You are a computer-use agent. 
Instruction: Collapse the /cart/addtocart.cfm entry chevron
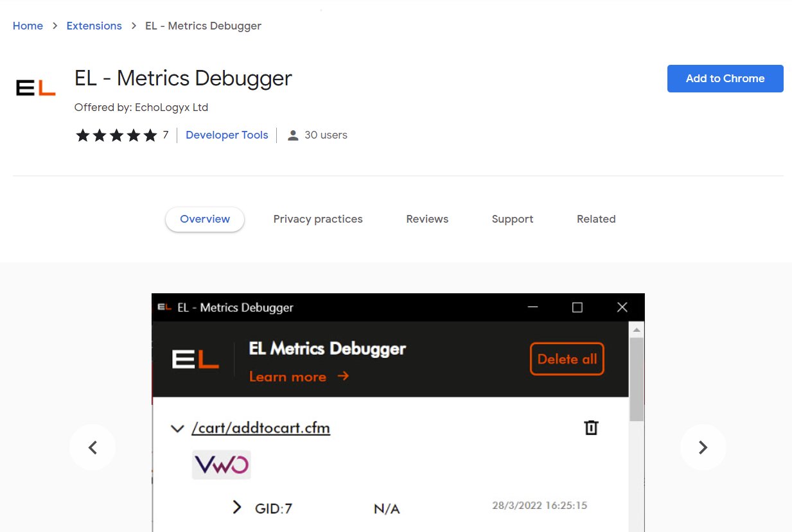click(x=177, y=428)
